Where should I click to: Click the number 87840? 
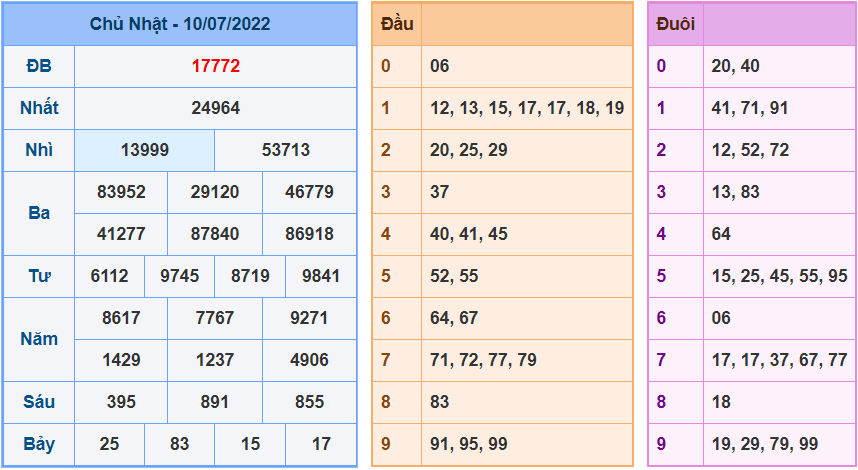click(x=214, y=234)
